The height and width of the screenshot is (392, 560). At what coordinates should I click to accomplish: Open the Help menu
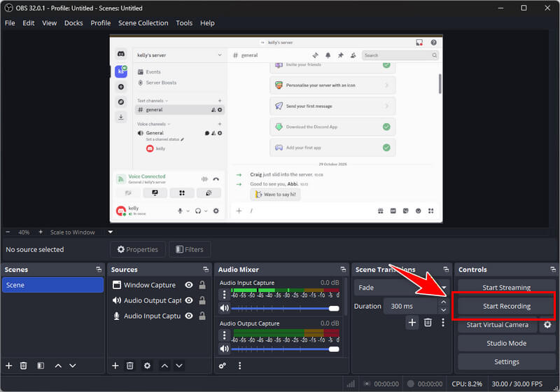[207, 23]
